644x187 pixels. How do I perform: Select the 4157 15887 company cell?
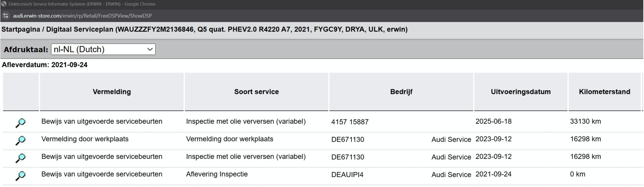350,122
